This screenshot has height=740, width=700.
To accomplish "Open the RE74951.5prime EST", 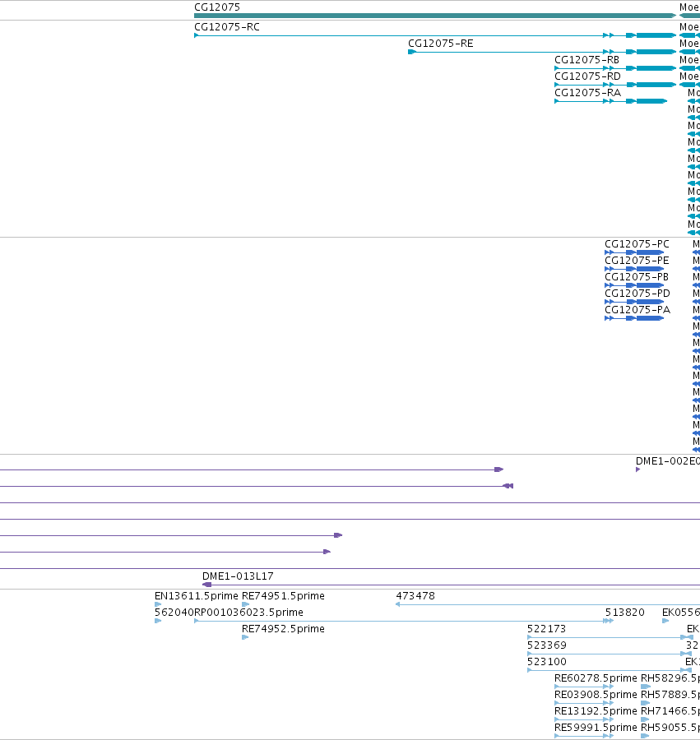I will click(x=283, y=596).
